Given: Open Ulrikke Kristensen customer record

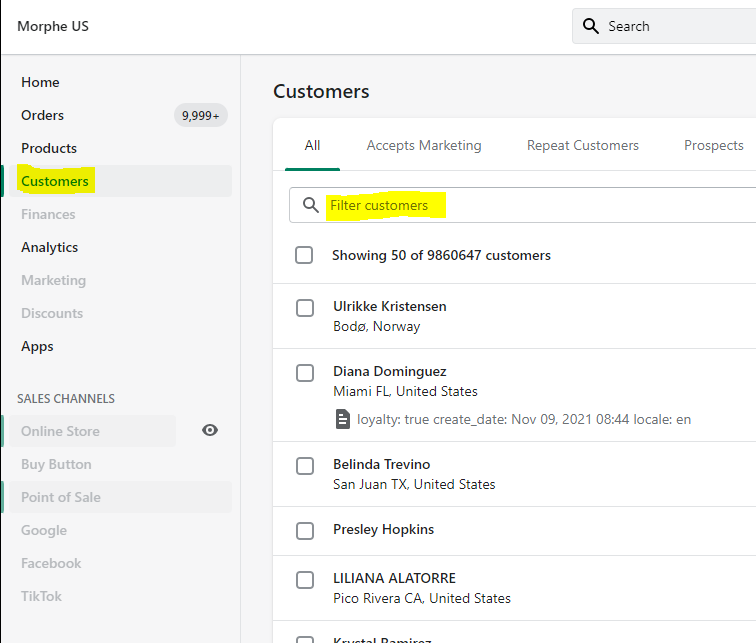Looking at the screenshot, I should 390,306.
